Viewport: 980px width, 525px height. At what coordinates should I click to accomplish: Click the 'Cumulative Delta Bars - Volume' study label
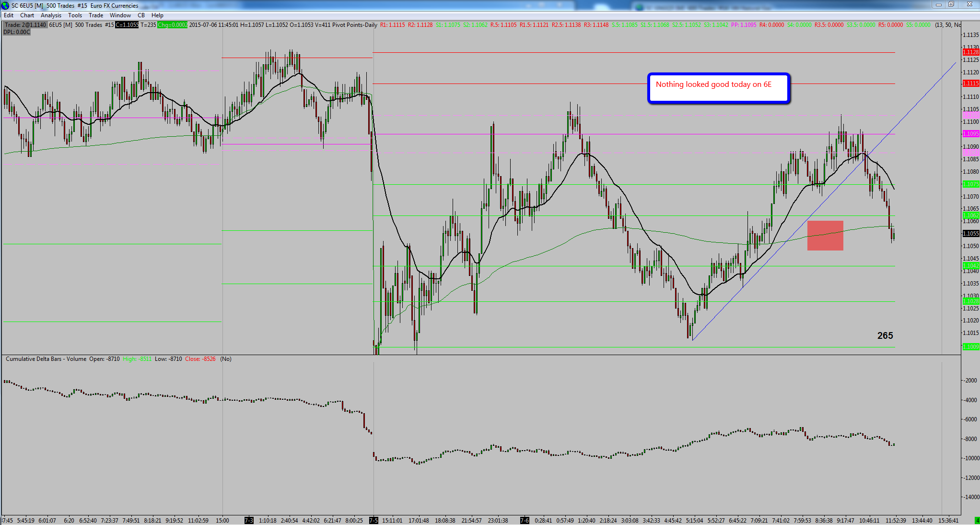click(46, 359)
